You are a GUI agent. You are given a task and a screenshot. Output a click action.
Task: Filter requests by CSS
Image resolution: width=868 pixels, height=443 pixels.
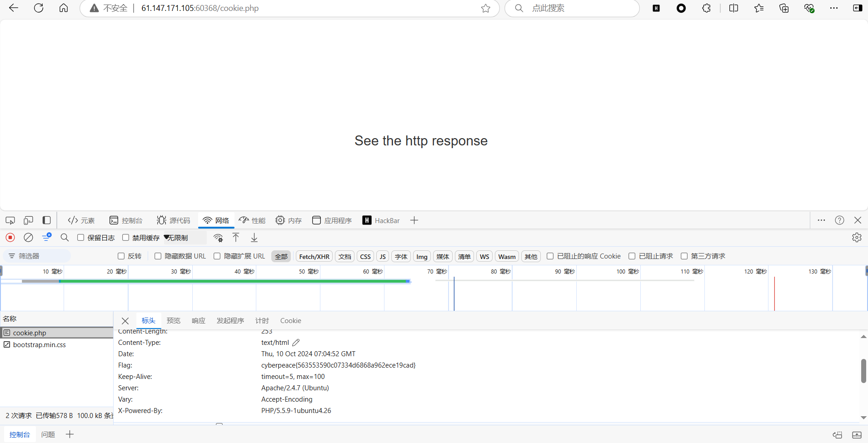[365, 256]
